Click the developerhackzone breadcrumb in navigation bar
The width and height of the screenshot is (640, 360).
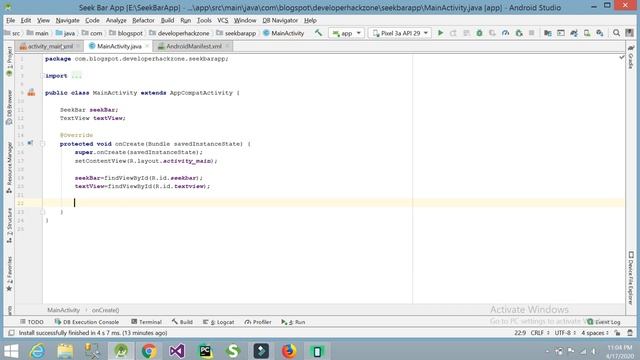[x=183, y=33]
